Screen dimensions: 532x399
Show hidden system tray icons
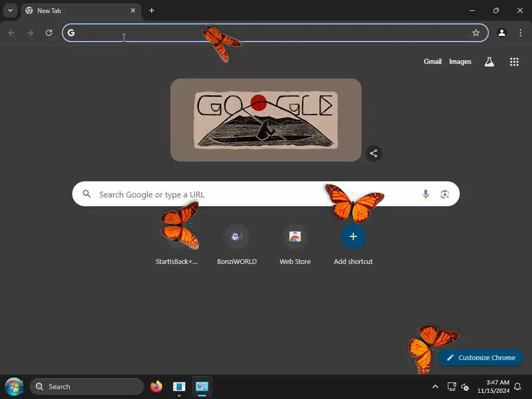click(x=435, y=387)
